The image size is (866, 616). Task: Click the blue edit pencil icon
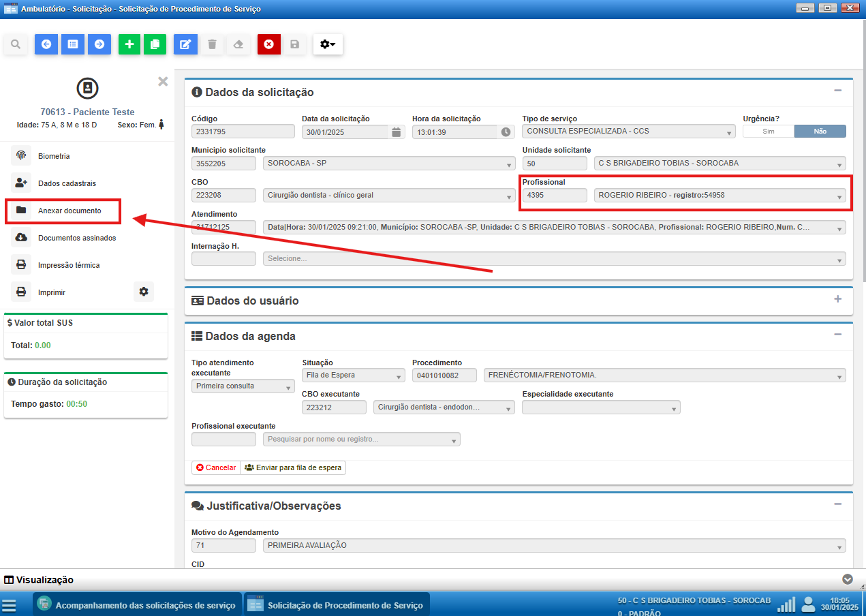point(185,44)
